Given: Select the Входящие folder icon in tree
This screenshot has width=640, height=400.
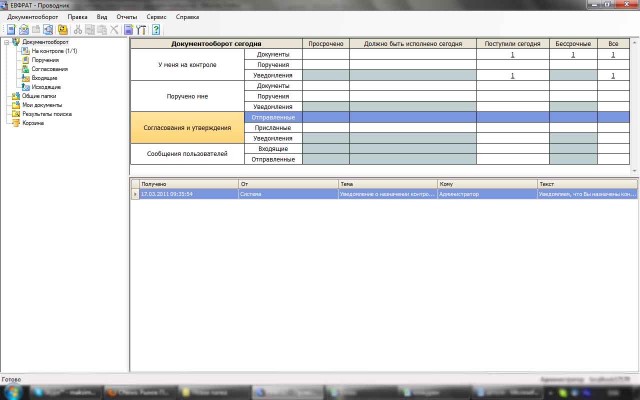Looking at the screenshot, I should click(x=25, y=78).
